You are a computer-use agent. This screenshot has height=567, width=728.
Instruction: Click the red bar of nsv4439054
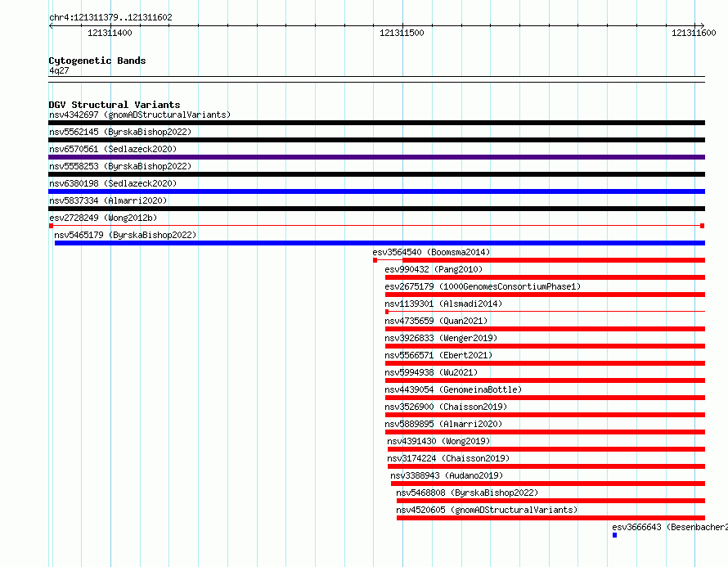pos(545,398)
